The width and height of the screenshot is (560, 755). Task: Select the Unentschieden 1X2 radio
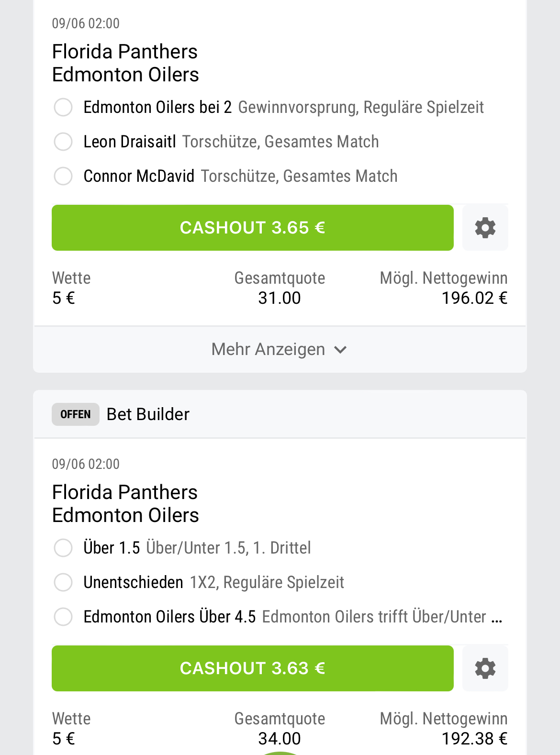coord(63,582)
